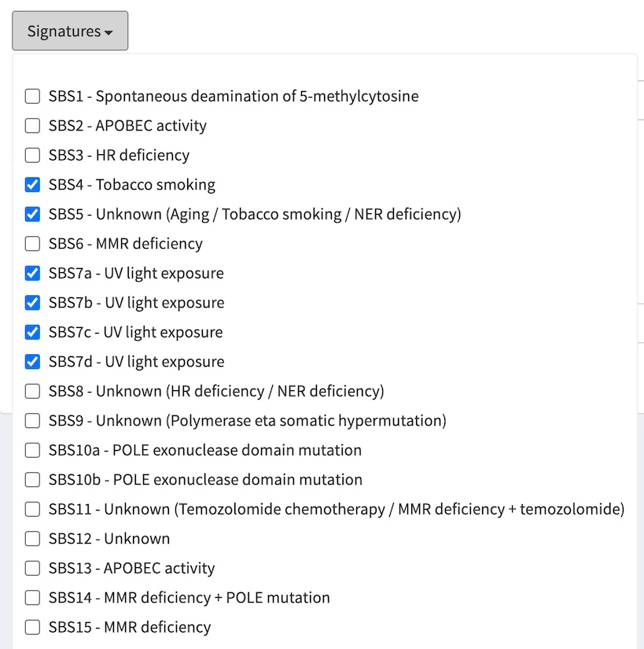Enable SBS10a POLE exonuclease domain mutation
Image resolution: width=644 pixels, height=649 pixels.
[x=32, y=451]
